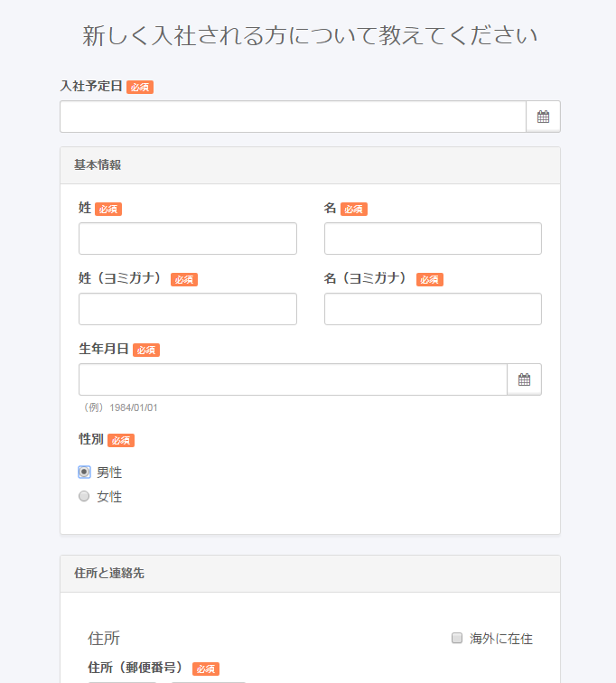
Task: Click the 女性 label text
Action: pyautogui.click(x=109, y=497)
